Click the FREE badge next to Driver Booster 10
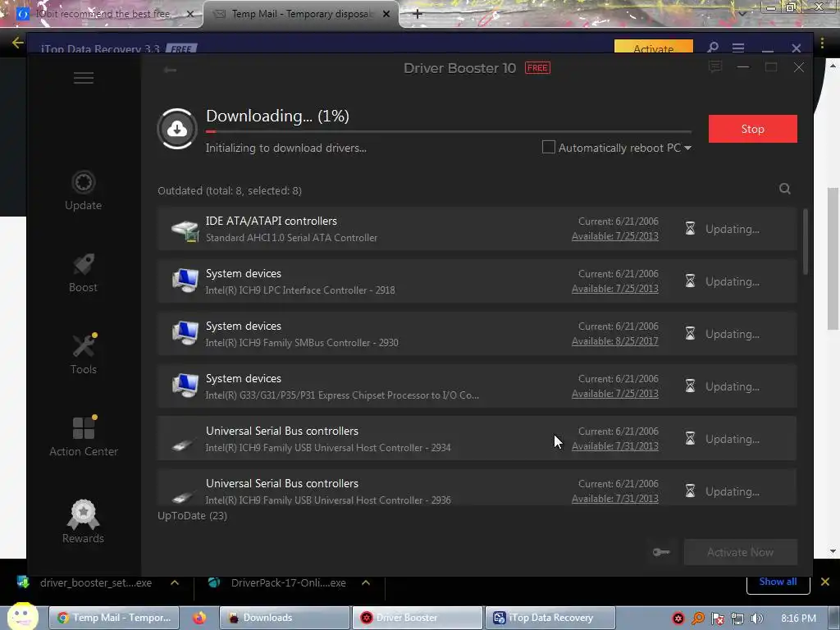Screen dimensions: 840x630 (537, 67)
